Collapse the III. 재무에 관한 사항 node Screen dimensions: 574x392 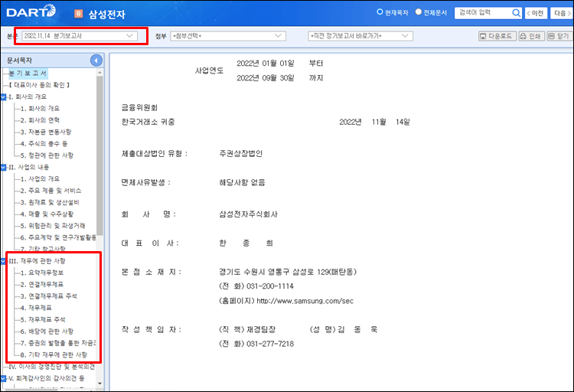[x=3, y=261]
